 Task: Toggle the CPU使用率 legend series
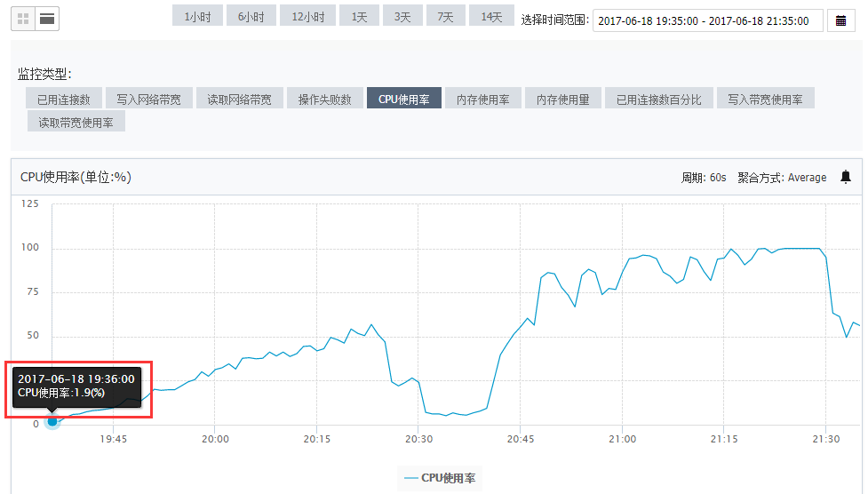[x=439, y=478]
